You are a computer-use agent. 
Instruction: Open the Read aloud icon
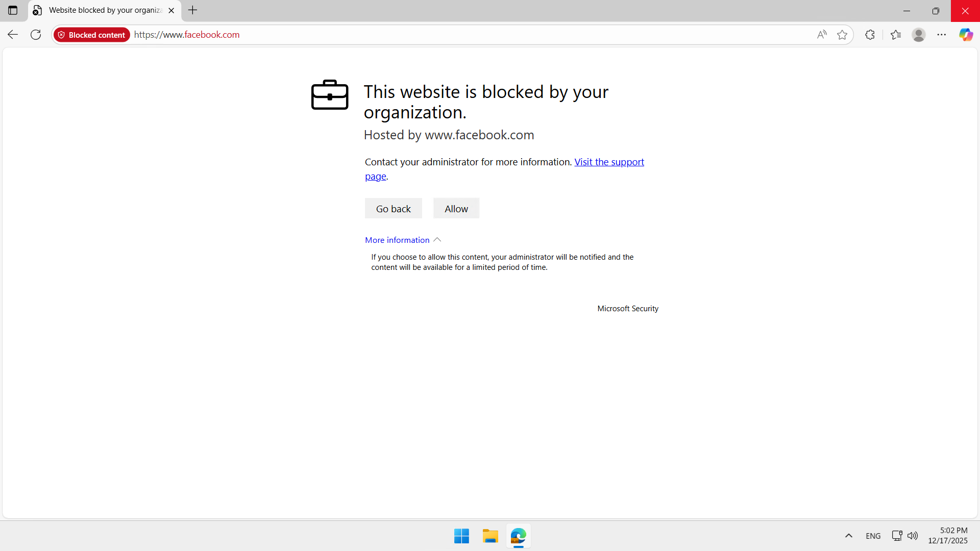point(821,35)
